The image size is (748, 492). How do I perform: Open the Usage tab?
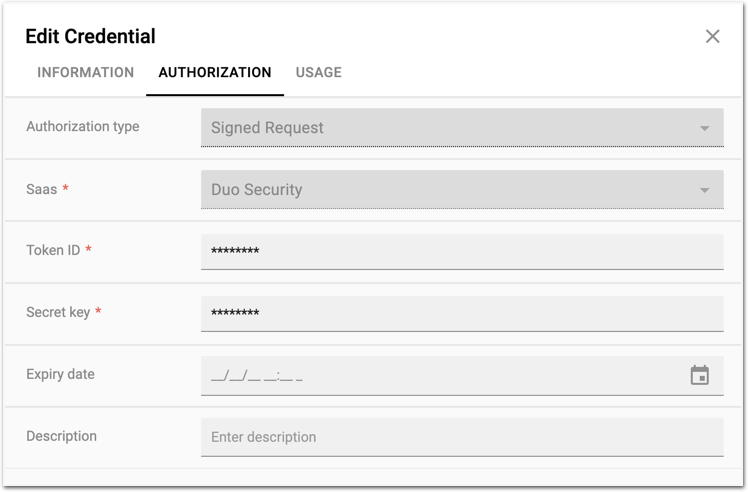pyautogui.click(x=318, y=73)
